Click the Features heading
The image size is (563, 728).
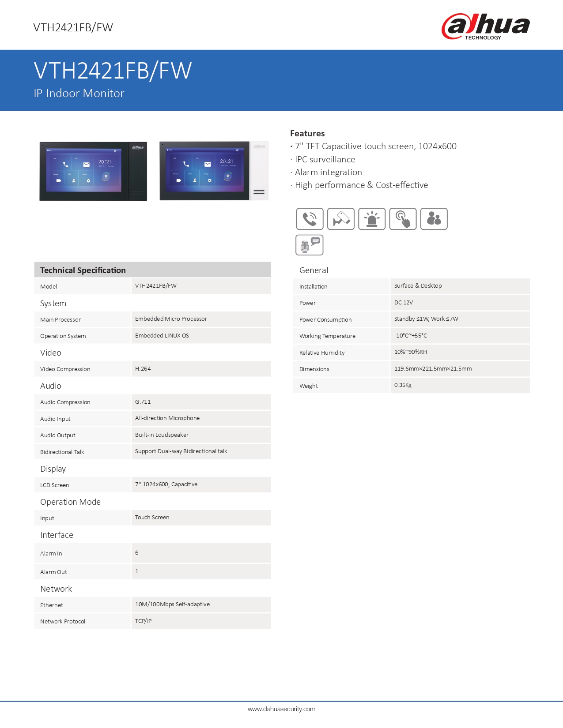pos(307,133)
